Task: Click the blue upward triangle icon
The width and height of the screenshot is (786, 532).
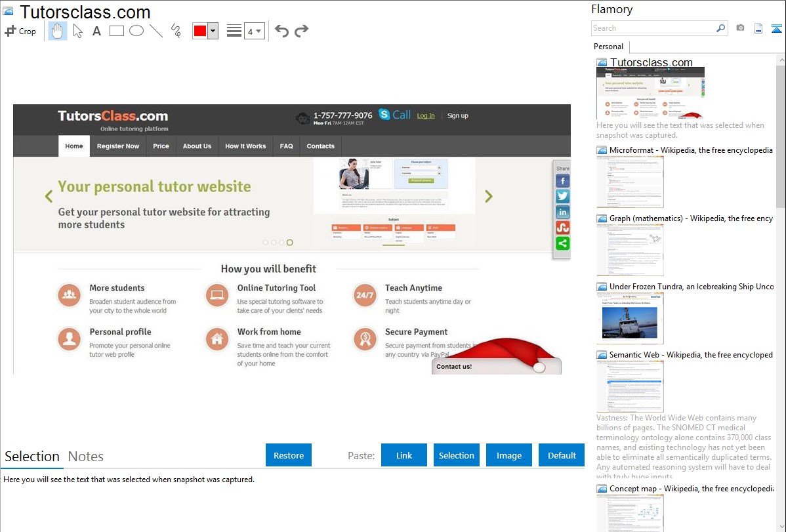Action: [x=776, y=28]
